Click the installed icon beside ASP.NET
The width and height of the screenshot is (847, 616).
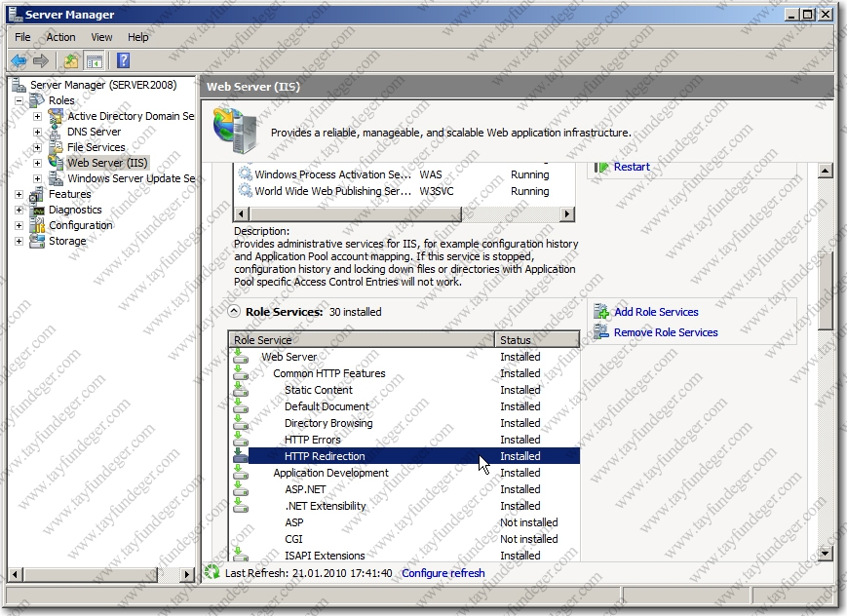click(x=241, y=489)
